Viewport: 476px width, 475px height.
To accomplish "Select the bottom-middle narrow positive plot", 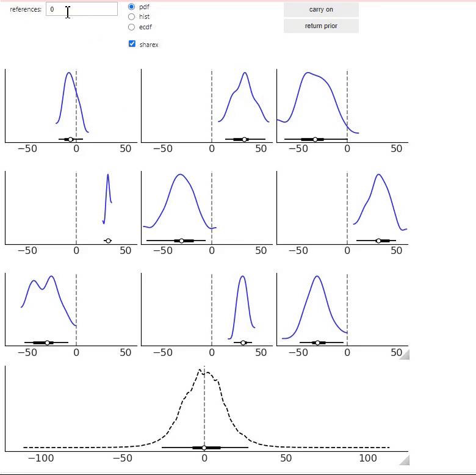I will [207, 310].
